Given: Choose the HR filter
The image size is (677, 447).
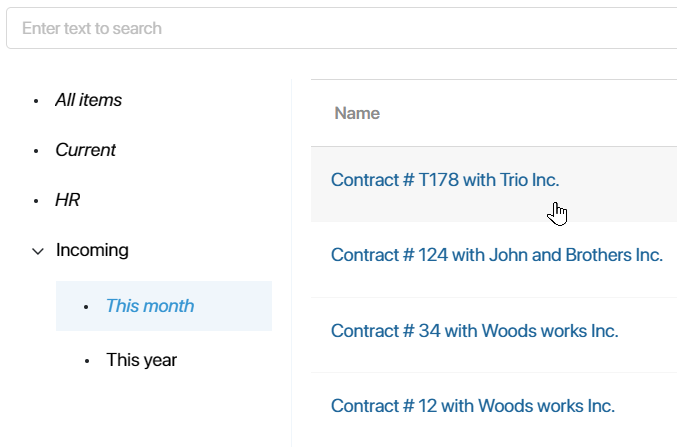Looking at the screenshot, I should click(67, 200).
